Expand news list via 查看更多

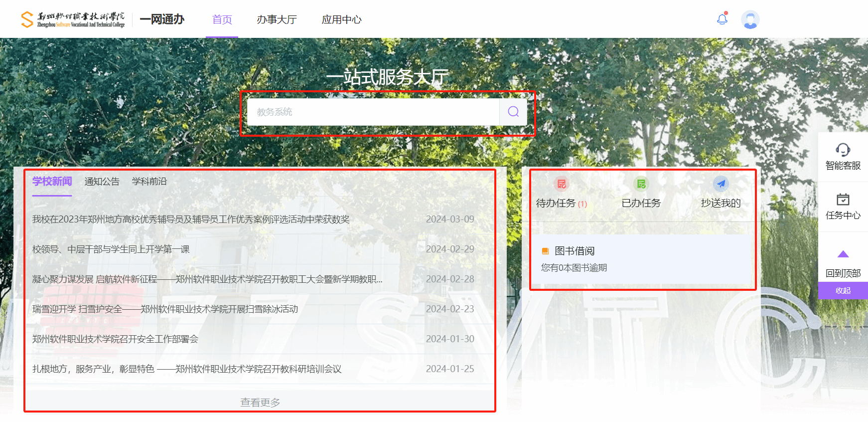(x=260, y=402)
